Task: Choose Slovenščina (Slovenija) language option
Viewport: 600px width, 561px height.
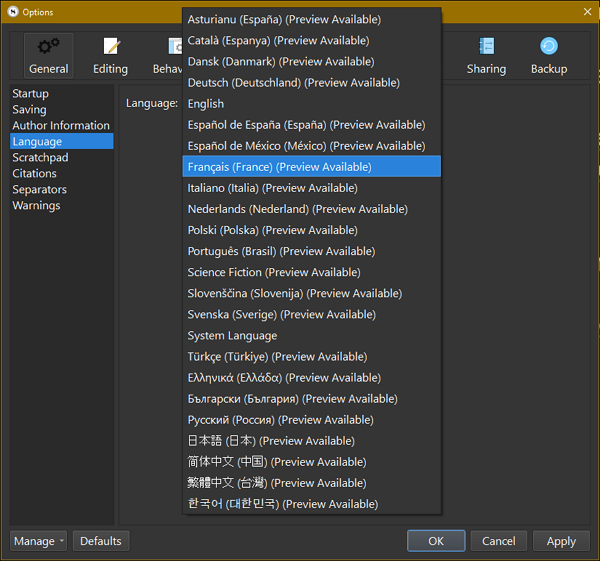Action: pos(311,293)
